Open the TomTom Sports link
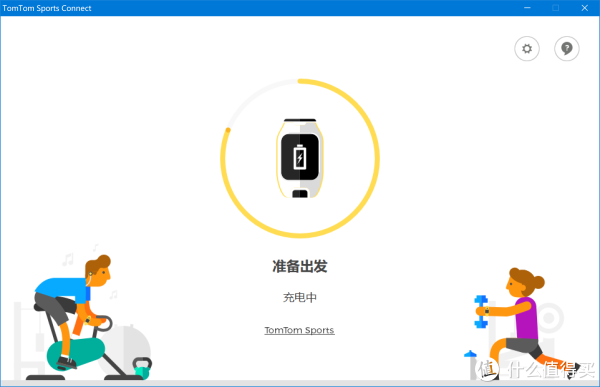Screen dimensions: 600x387 pyautogui.click(x=299, y=330)
